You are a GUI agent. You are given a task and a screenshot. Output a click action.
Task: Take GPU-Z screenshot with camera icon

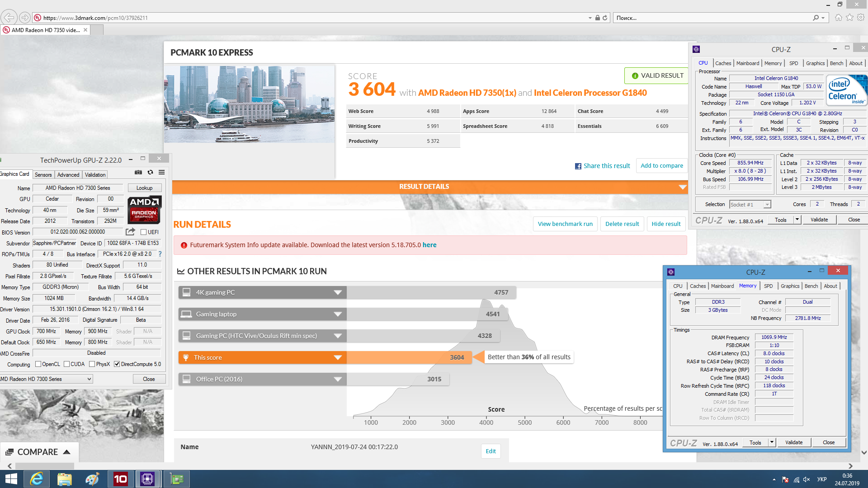pos(138,172)
